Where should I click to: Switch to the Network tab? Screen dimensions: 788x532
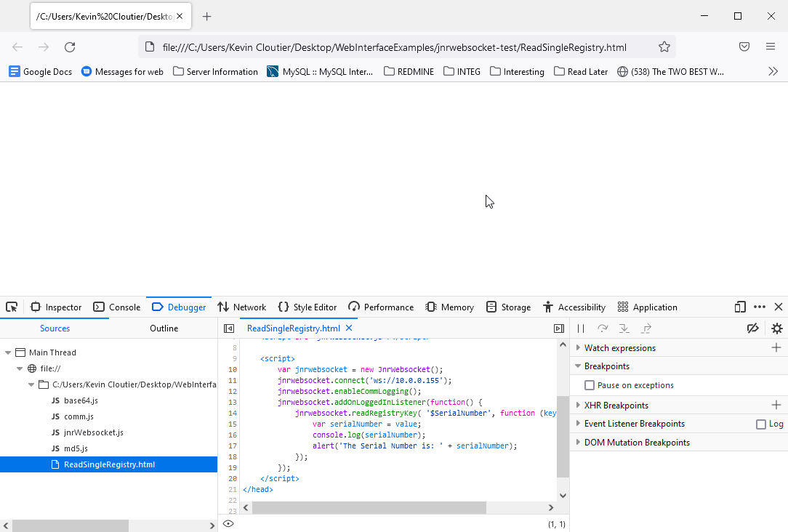tap(242, 307)
